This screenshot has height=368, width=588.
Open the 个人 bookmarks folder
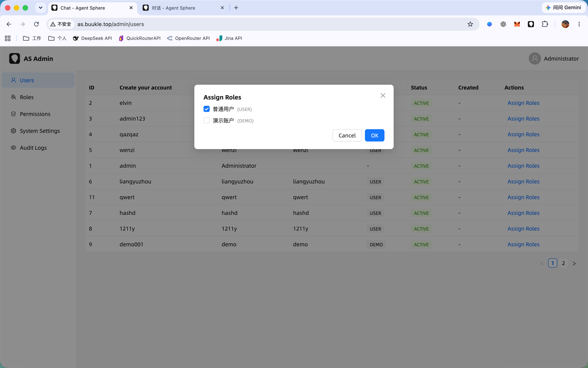coord(57,38)
